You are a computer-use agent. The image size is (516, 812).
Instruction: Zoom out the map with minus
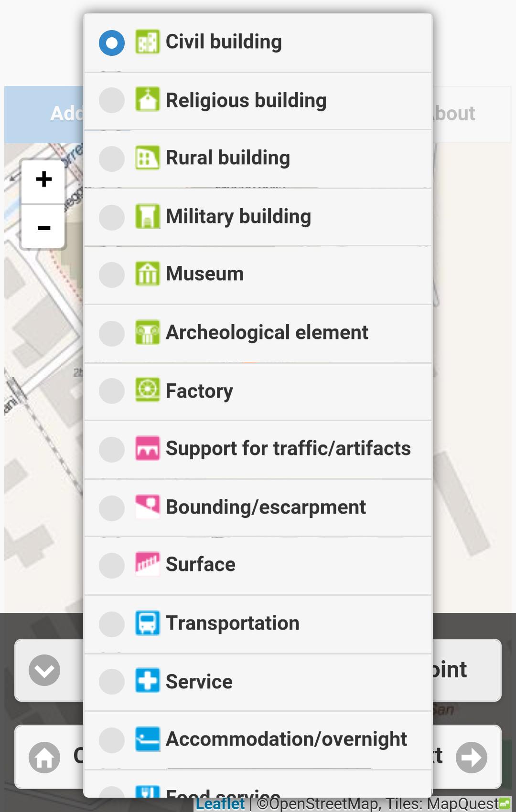click(43, 227)
